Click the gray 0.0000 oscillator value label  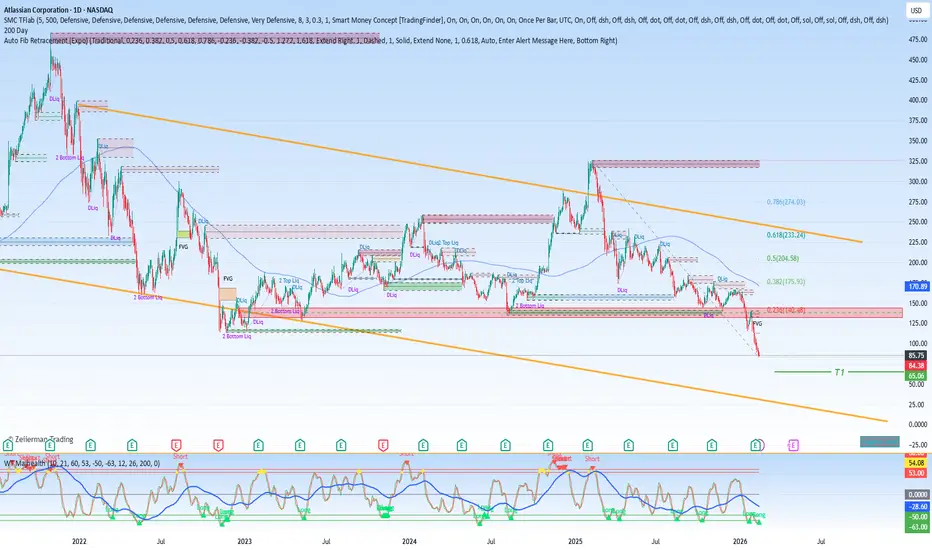point(916,494)
